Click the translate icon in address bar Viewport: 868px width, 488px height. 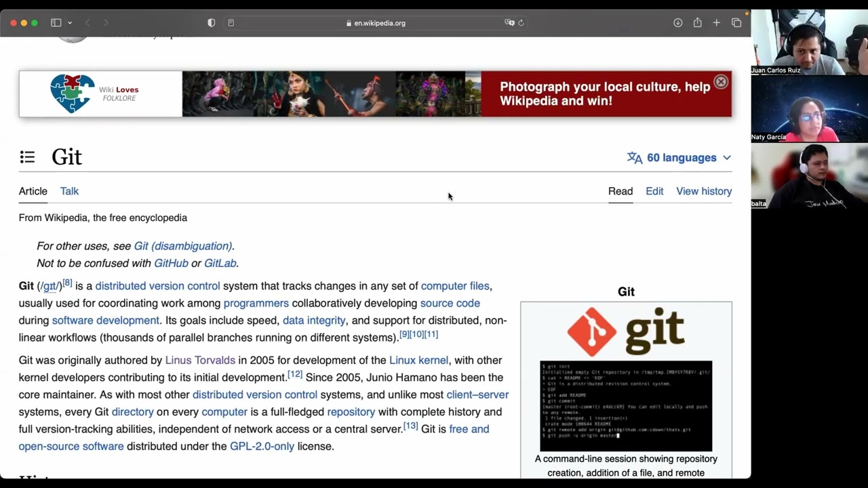tap(509, 23)
